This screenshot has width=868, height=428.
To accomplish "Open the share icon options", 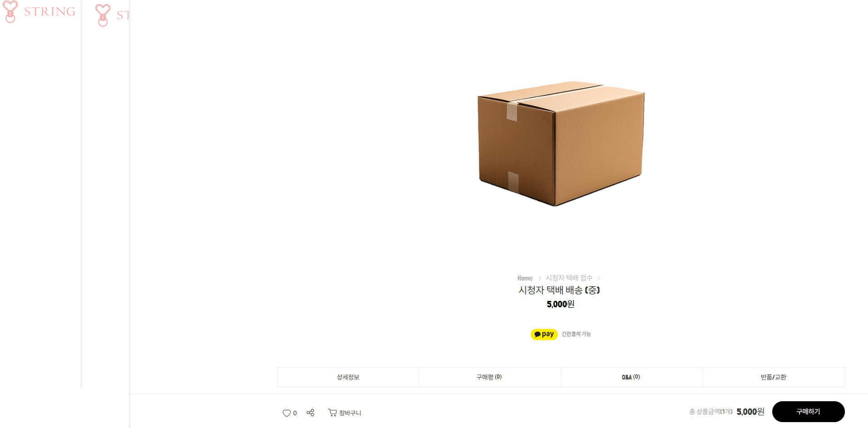I will pos(311,413).
